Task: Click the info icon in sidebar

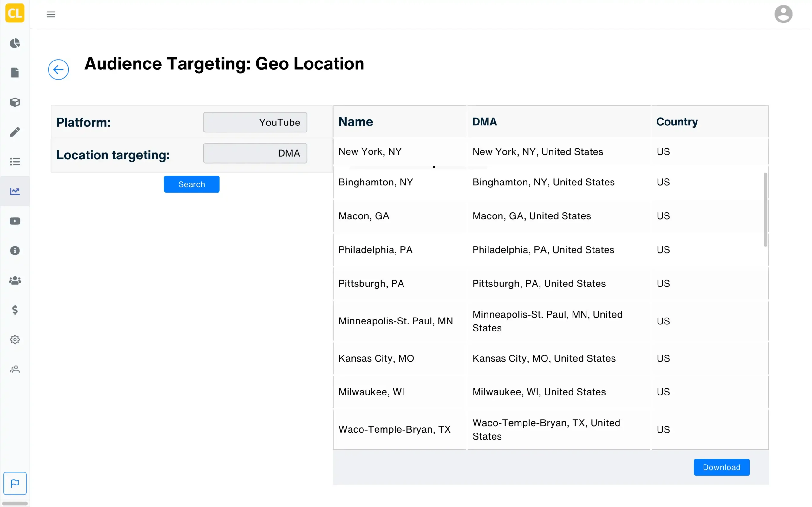Action: (15, 250)
